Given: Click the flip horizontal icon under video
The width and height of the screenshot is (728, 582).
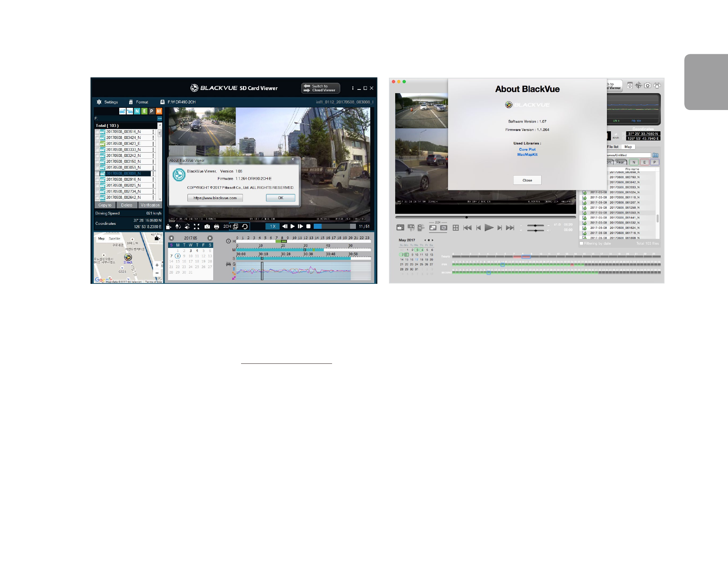Looking at the screenshot, I should (187, 227).
